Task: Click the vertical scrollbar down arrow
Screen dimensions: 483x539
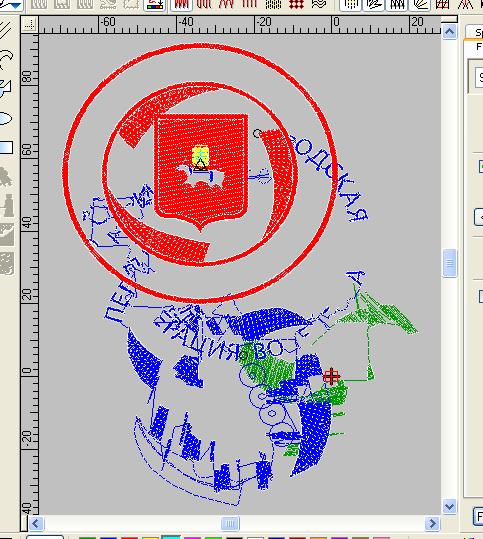Action: [449, 506]
